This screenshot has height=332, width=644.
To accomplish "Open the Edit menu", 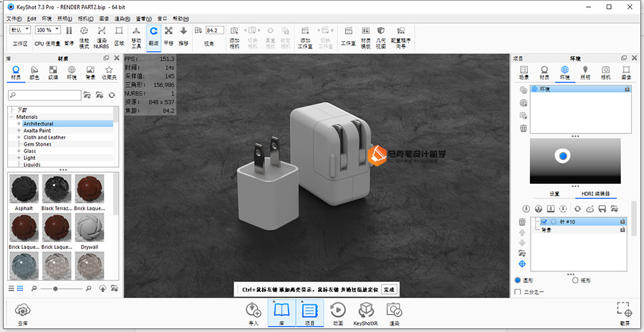I will [x=32, y=19].
